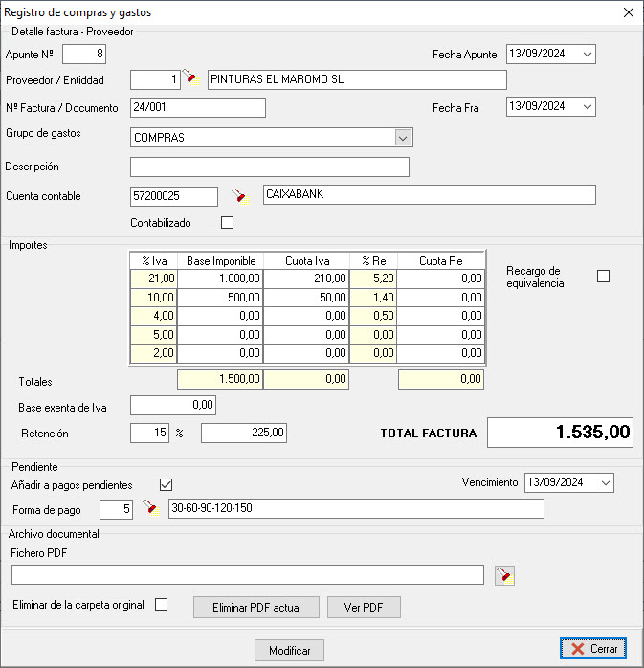Browse for PDF file with flashlight icon
Viewport: 644px width, 668px height.
click(504, 575)
